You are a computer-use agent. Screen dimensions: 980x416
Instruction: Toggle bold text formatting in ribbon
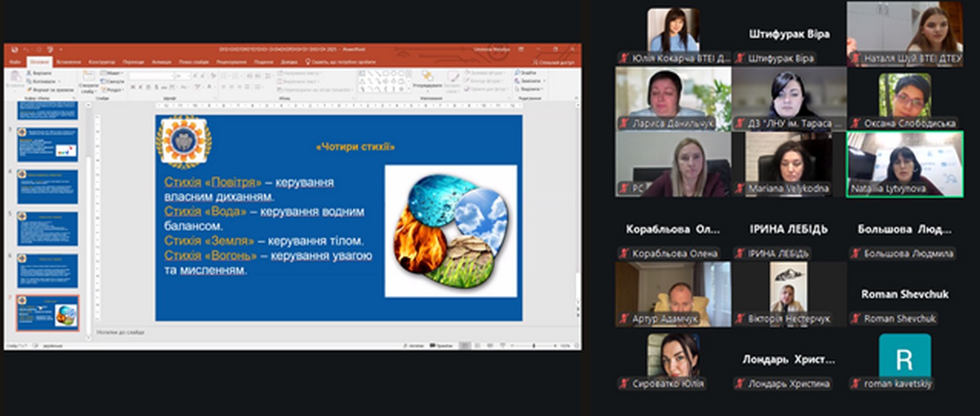(x=133, y=87)
